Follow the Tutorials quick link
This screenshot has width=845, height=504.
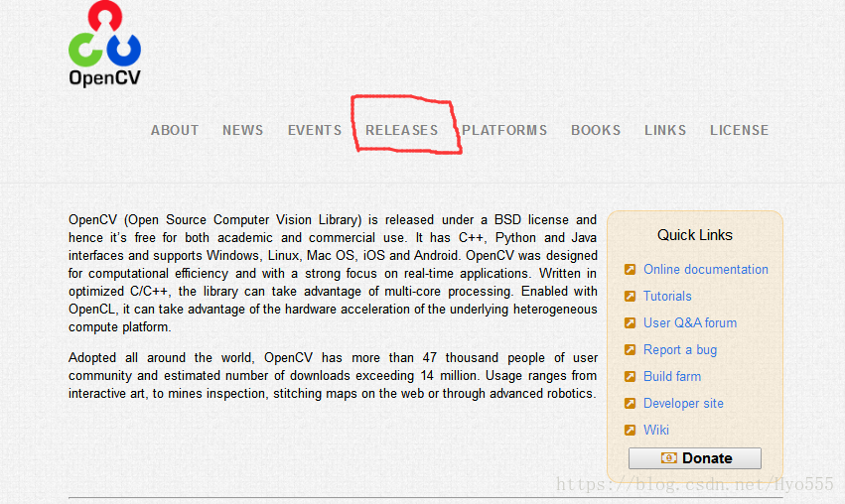667,297
